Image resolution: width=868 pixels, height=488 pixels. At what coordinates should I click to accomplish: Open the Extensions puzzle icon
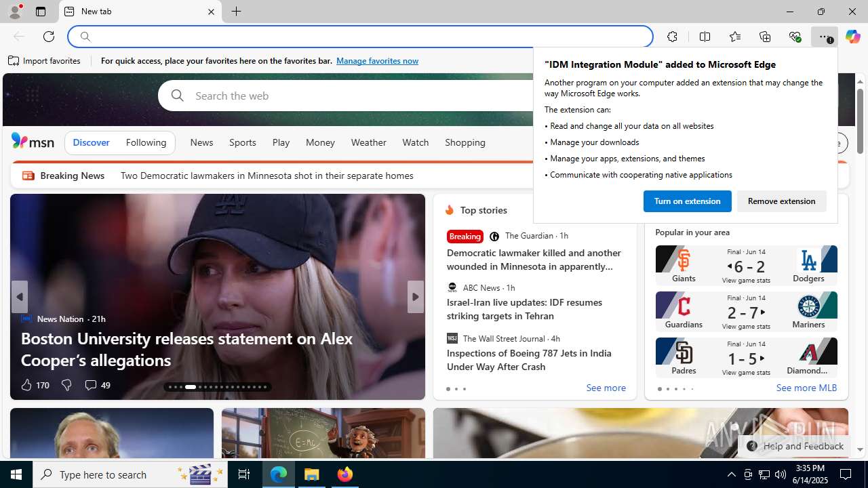pyautogui.click(x=672, y=37)
